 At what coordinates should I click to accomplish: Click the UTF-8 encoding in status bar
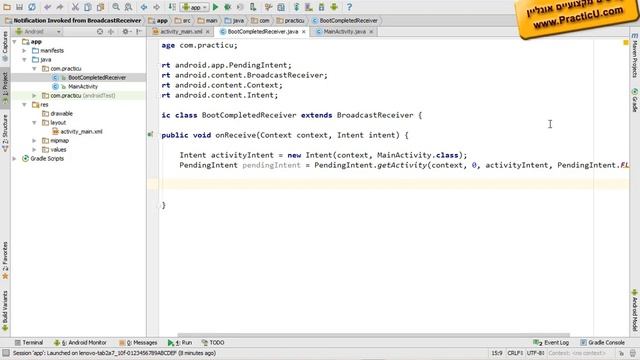coord(536,353)
